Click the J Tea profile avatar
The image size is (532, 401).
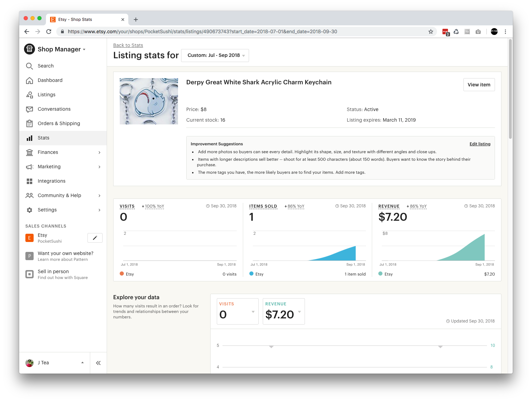[29, 363]
